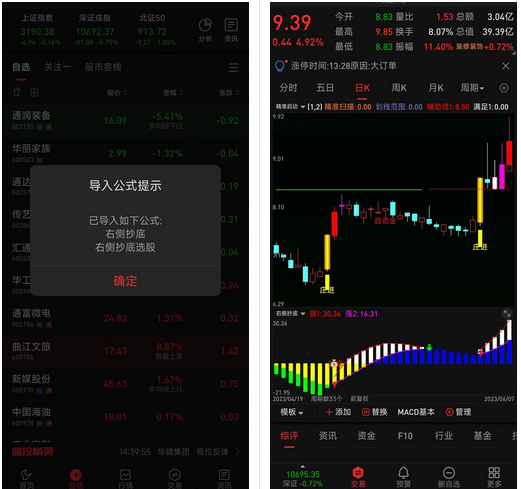Open the 资金 tab
The width and height of the screenshot is (521, 489).
[x=366, y=436]
